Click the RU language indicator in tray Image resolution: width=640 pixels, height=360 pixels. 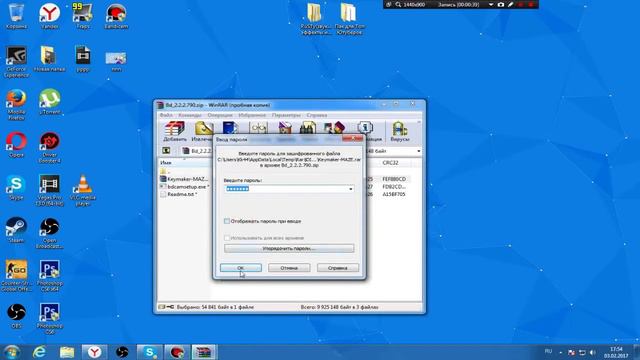(548, 351)
